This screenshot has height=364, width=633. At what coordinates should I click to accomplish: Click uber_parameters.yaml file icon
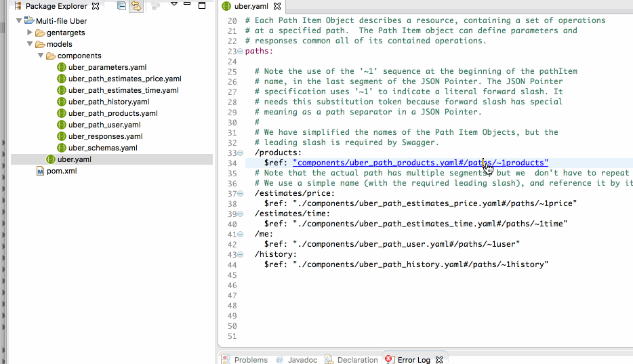coord(62,67)
